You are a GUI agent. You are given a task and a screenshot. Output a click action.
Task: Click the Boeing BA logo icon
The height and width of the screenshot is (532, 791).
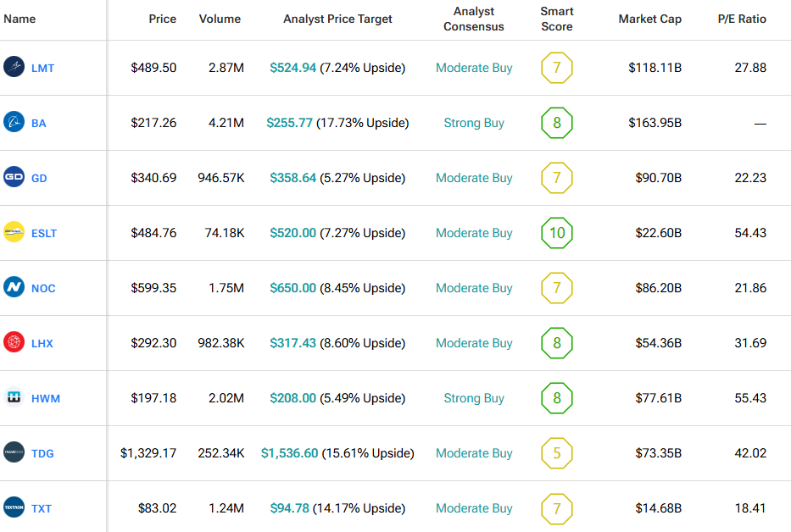coord(14,122)
